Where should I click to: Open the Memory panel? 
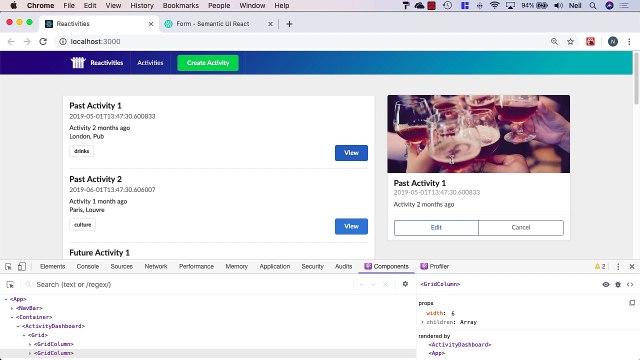pyautogui.click(x=237, y=267)
